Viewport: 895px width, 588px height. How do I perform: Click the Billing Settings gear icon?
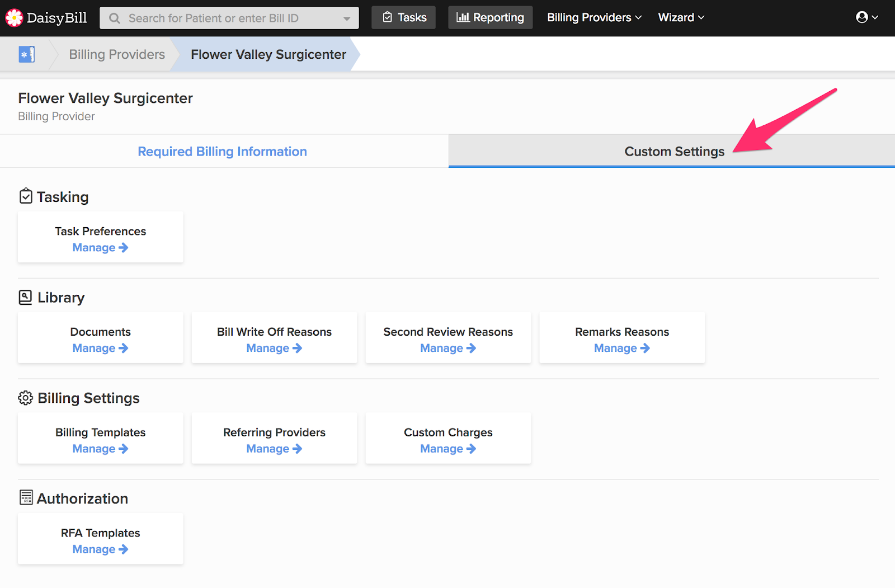26,398
